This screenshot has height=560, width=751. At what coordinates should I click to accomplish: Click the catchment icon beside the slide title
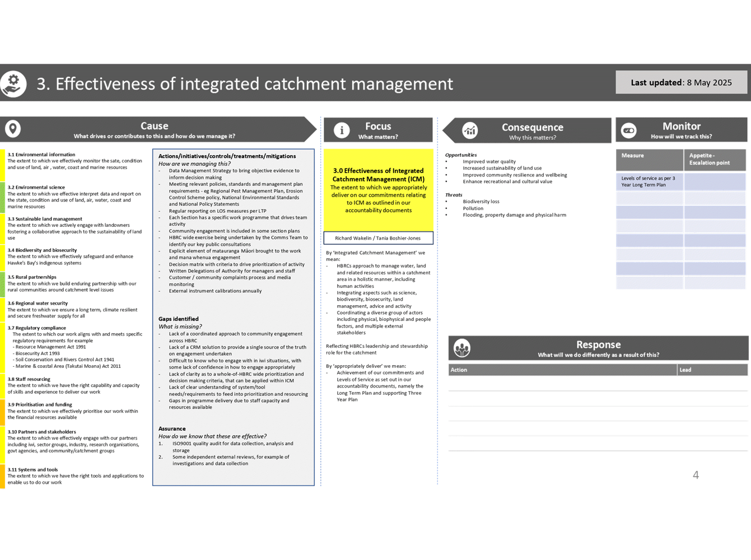(12, 83)
